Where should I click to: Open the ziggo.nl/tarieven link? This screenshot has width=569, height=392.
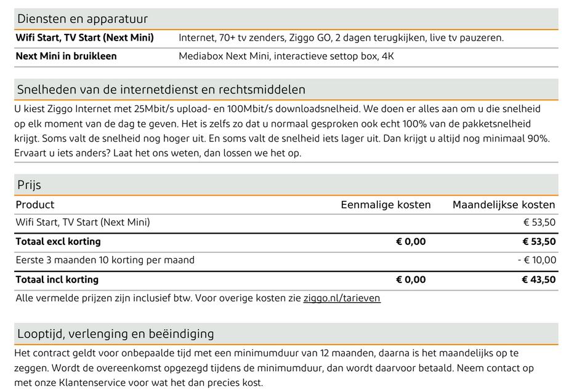[x=342, y=298]
